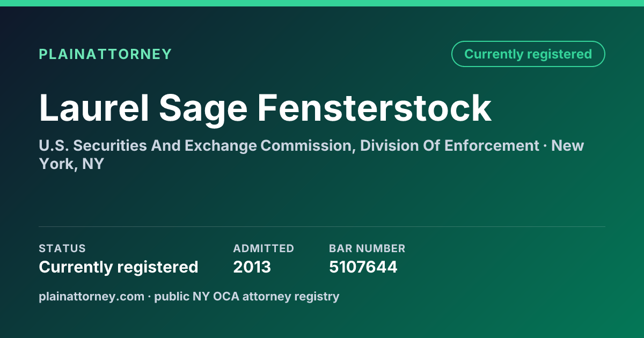Click the Currently registered pill badge
Screen dimensions: 644x338
coord(528,54)
